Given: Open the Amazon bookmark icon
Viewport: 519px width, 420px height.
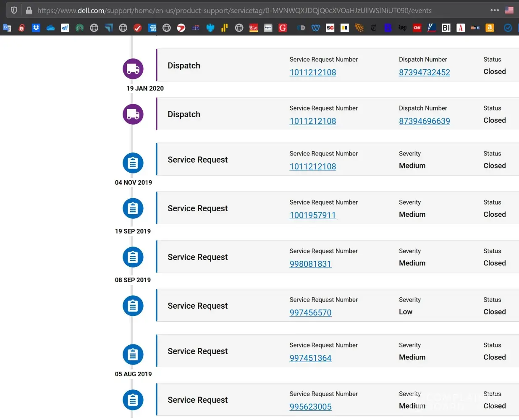Looking at the screenshot, I should [490, 28].
